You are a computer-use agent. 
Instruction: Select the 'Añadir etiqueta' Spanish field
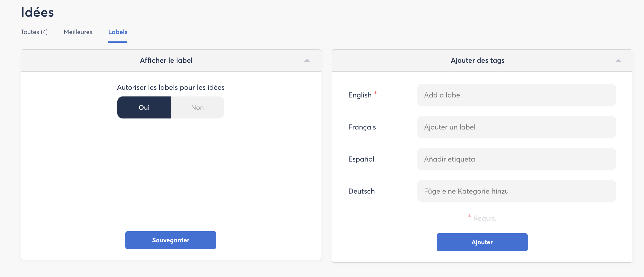tap(516, 159)
